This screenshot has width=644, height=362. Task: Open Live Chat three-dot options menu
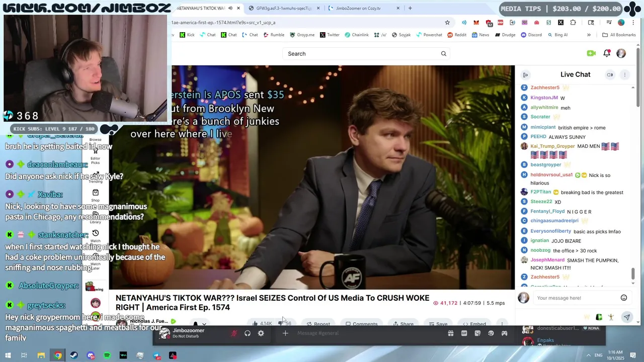625,75
